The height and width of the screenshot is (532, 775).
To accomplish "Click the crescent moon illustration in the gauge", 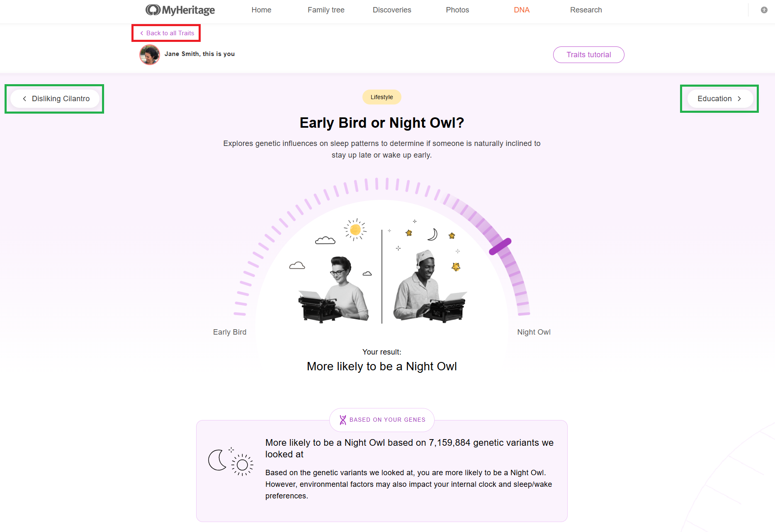I will click(432, 235).
